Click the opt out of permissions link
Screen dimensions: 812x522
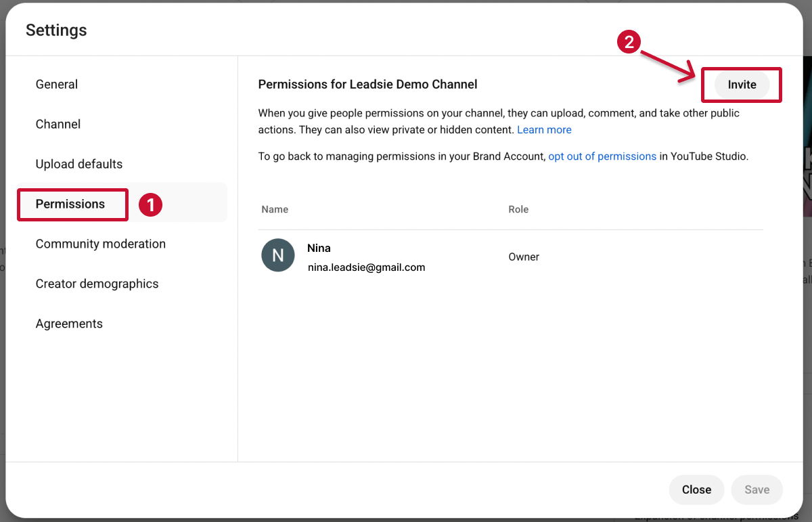602,156
